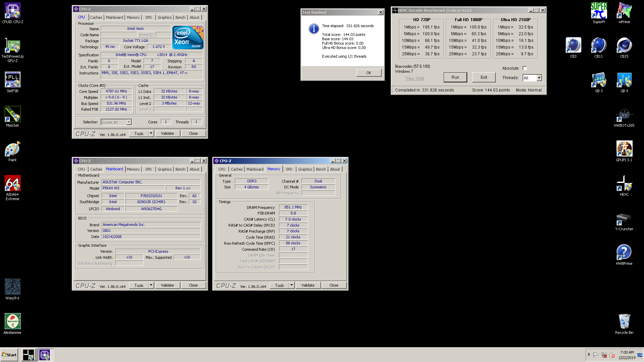Open the Socket #1 selection dropdown
The height and width of the screenshot is (362, 644).
[x=116, y=122]
